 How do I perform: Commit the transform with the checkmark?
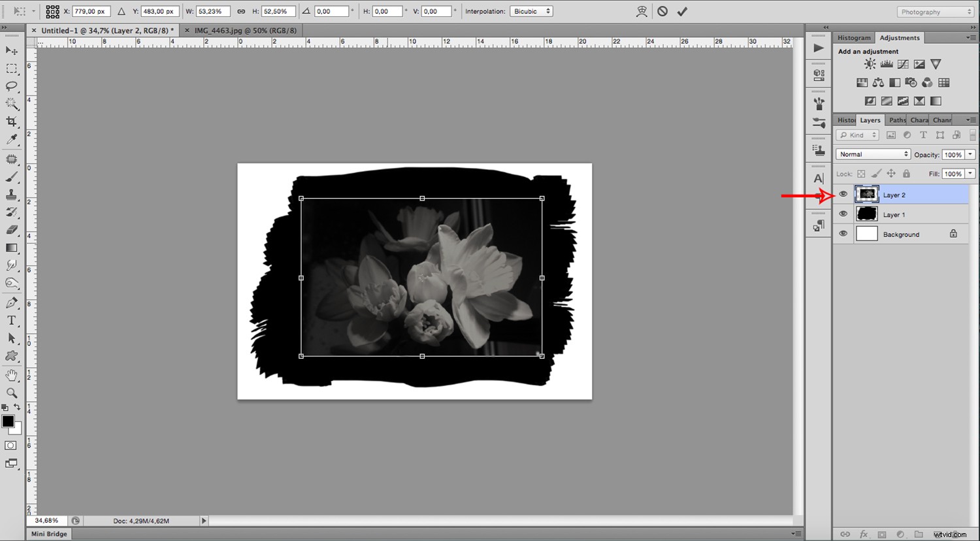[x=682, y=11]
